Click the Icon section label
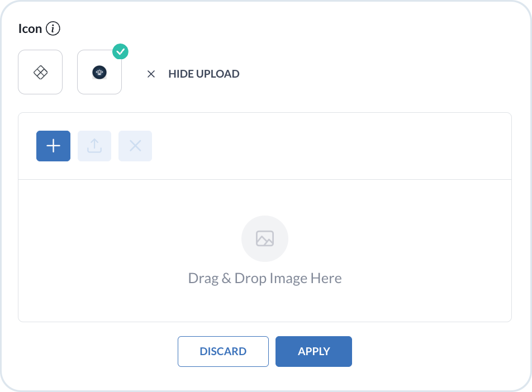 (x=30, y=28)
